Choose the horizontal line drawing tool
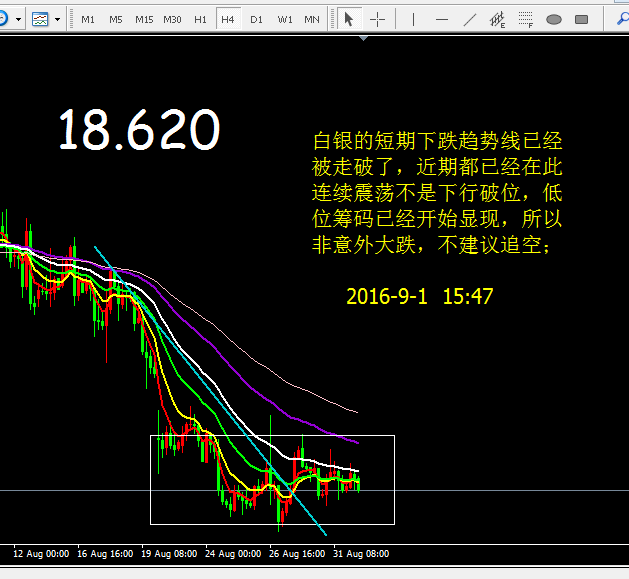This screenshot has height=579, width=629. 442,19
